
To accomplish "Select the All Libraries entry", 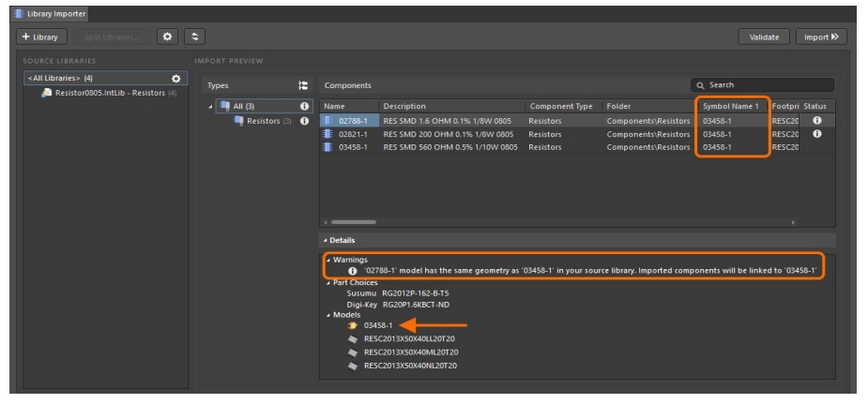I will (x=106, y=79).
